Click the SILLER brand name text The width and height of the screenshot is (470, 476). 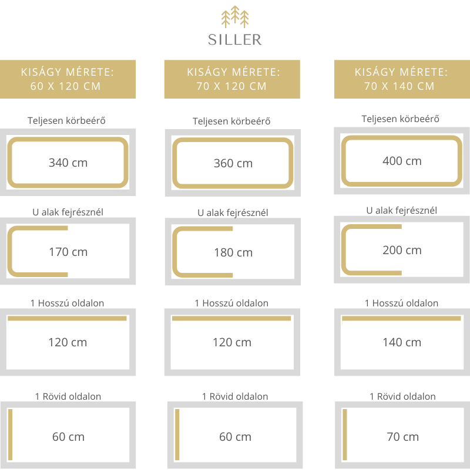pos(235,40)
